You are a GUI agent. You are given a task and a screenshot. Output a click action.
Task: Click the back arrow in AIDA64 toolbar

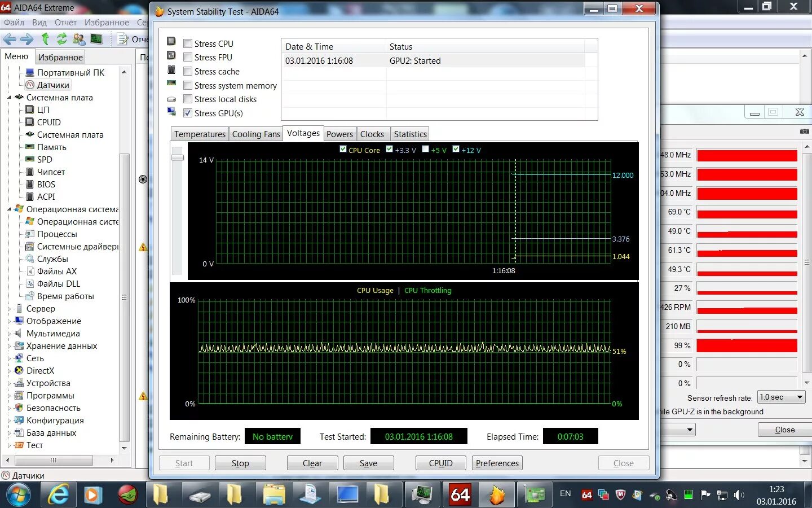coord(10,39)
